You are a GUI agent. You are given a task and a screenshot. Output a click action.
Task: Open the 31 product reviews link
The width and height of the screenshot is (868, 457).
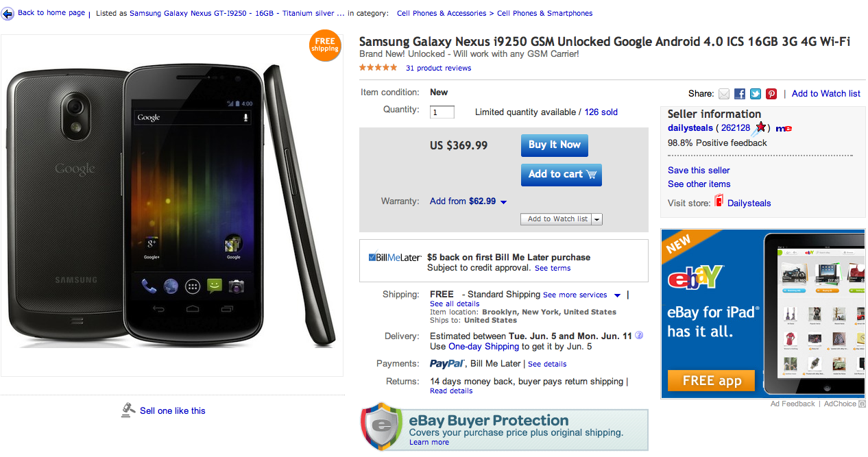pos(438,68)
